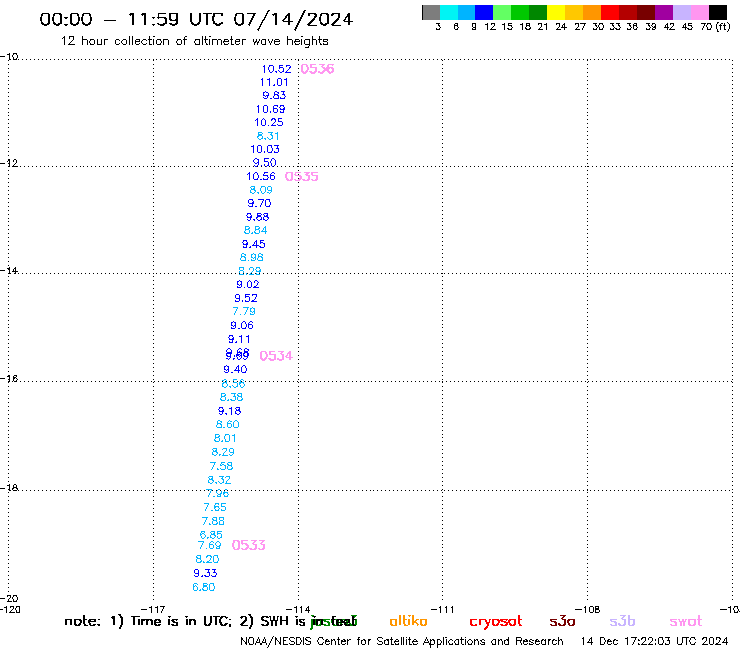The width and height of the screenshot is (740, 650).
Task: Select the -108 longitude axis label
Action: [x=587, y=609]
